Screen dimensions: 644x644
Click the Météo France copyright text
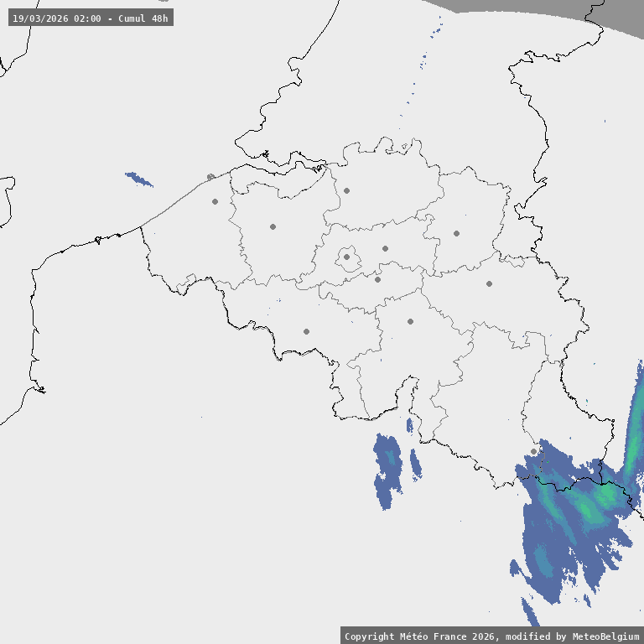(x=491, y=636)
